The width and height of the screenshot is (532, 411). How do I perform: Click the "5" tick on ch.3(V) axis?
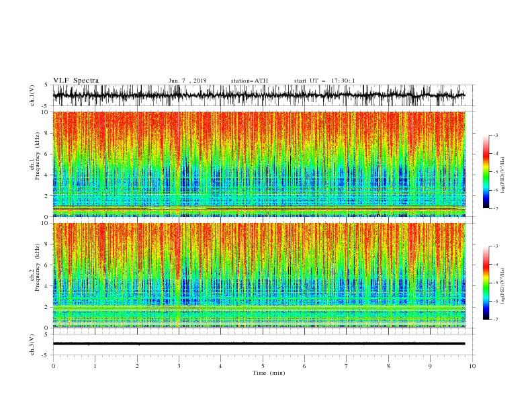click(46, 334)
